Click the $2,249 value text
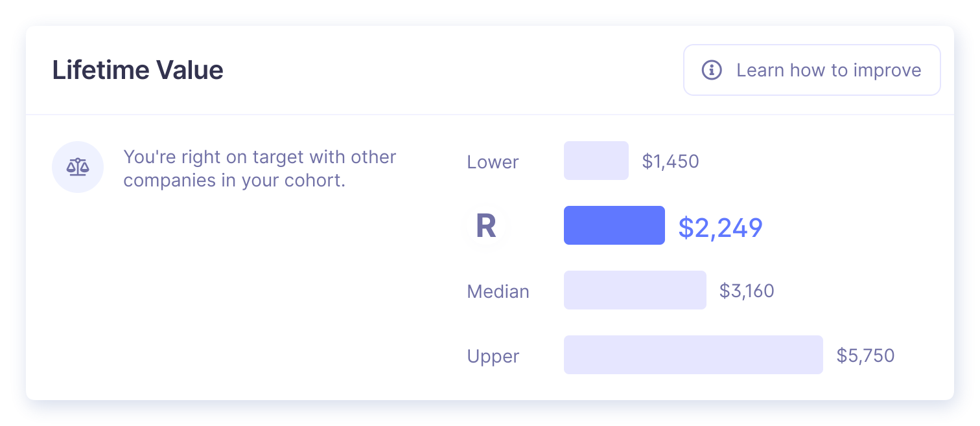The width and height of the screenshot is (980, 426). point(720,227)
